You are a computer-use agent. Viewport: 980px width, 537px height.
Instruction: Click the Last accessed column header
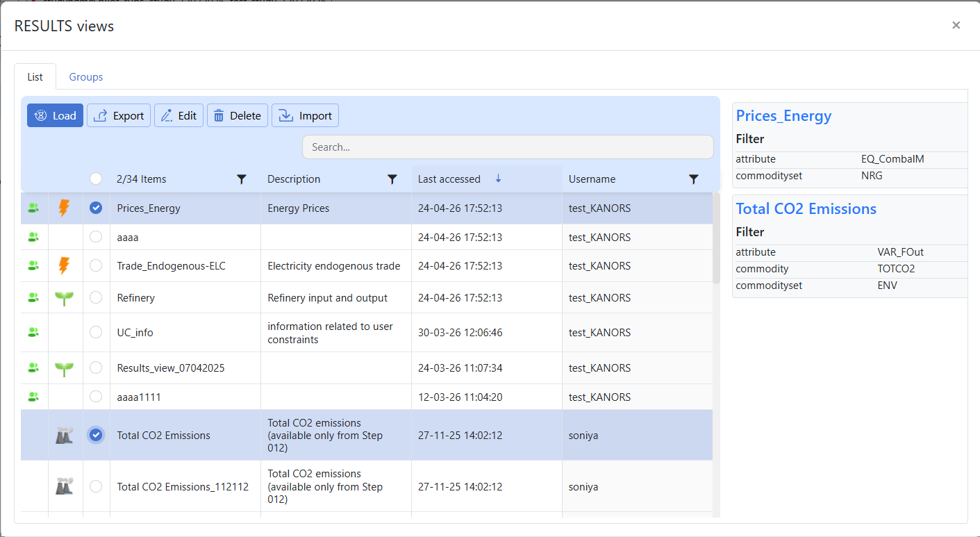pyautogui.click(x=487, y=179)
